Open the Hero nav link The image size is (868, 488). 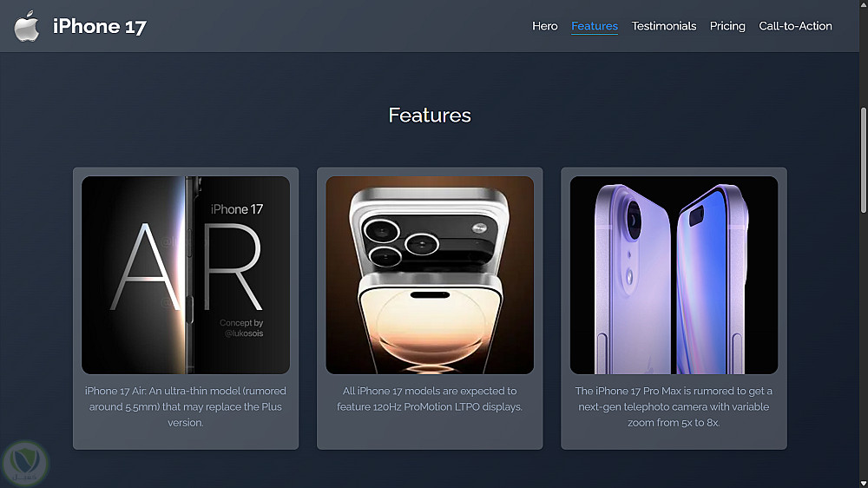(545, 26)
